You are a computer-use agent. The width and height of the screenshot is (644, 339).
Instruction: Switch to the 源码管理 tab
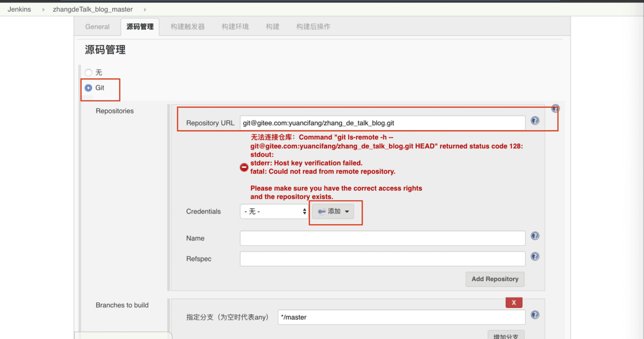pos(140,27)
